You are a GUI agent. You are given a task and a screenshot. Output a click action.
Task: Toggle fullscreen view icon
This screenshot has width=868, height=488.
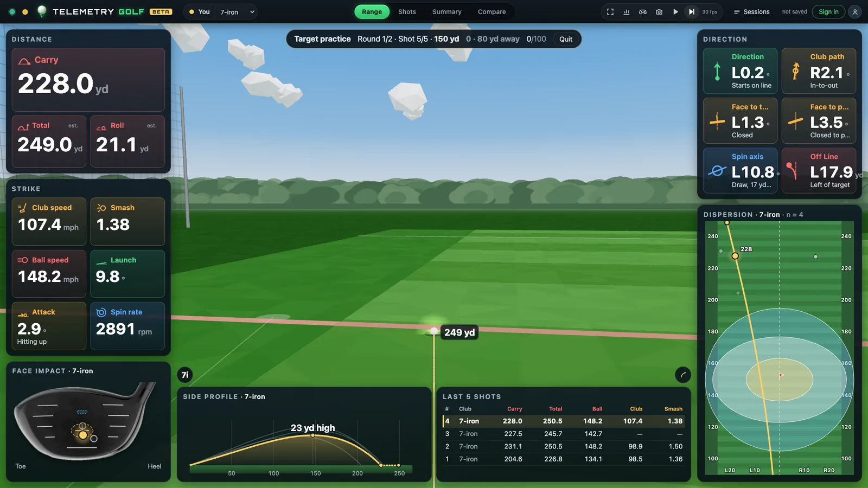click(610, 12)
